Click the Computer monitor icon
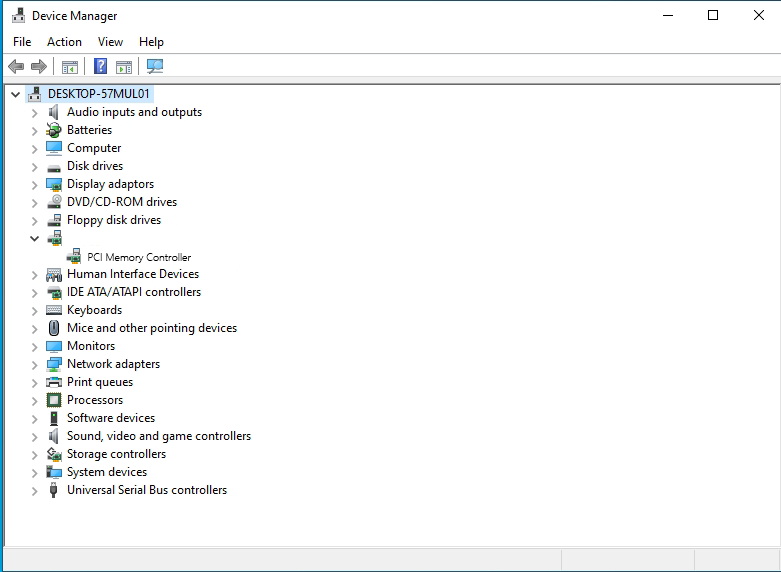Image resolution: width=781 pixels, height=572 pixels. click(54, 148)
